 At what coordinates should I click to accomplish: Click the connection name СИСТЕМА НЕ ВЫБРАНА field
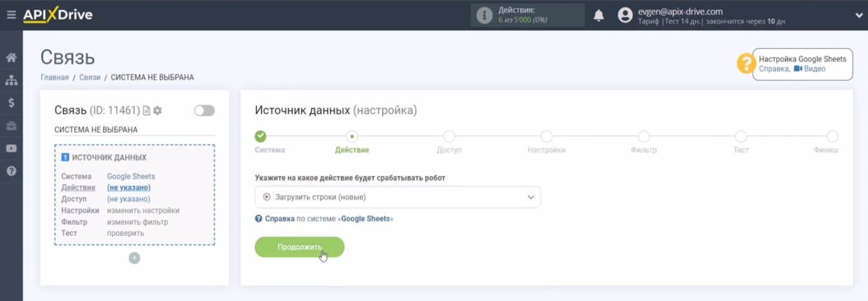(134, 130)
